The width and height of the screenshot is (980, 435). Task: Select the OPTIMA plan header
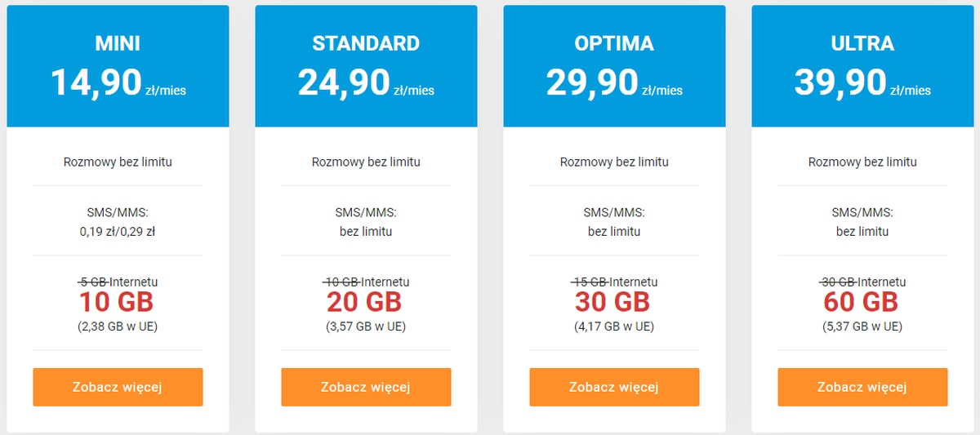click(614, 43)
